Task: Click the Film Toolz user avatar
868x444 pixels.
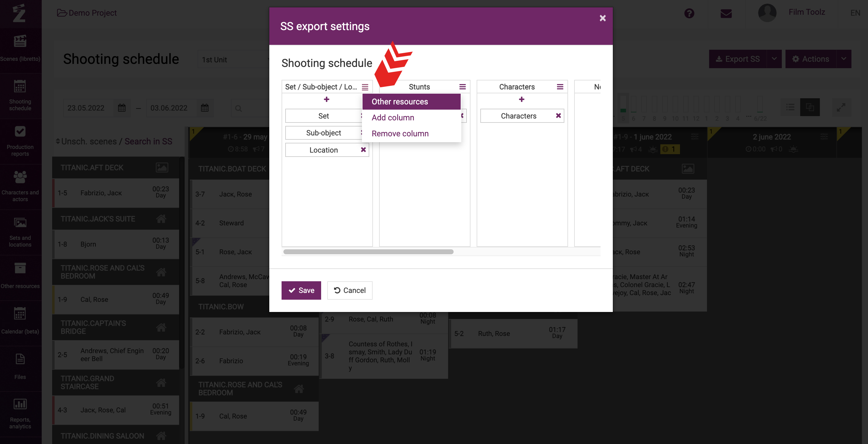Action: click(x=767, y=13)
